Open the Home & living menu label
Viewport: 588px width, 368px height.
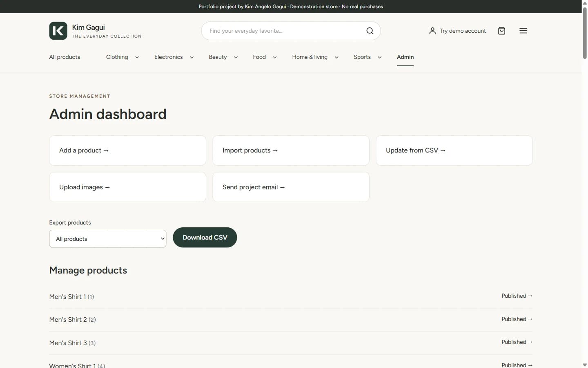click(310, 57)
